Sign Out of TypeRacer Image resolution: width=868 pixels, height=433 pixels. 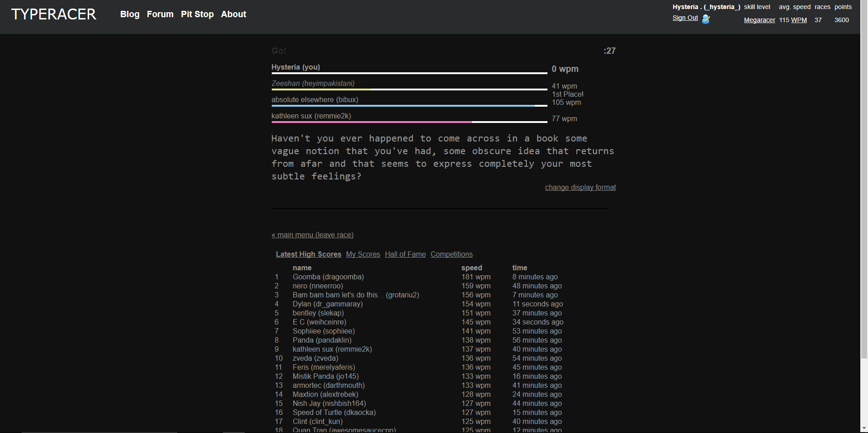[x=685, y=18]
